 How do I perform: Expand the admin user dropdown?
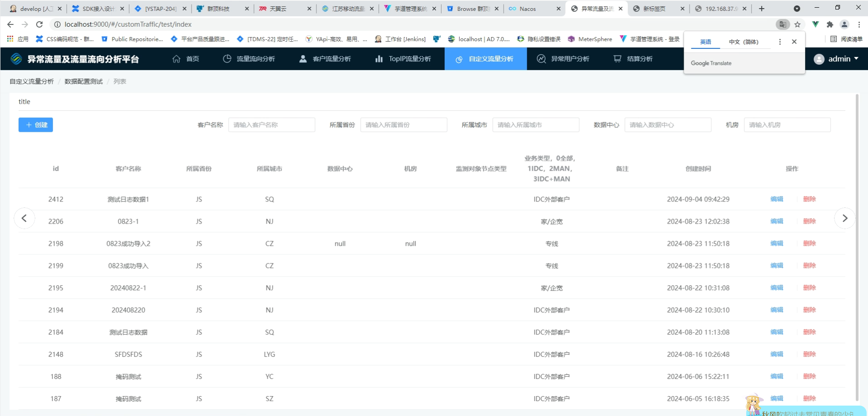coord(836,59)
